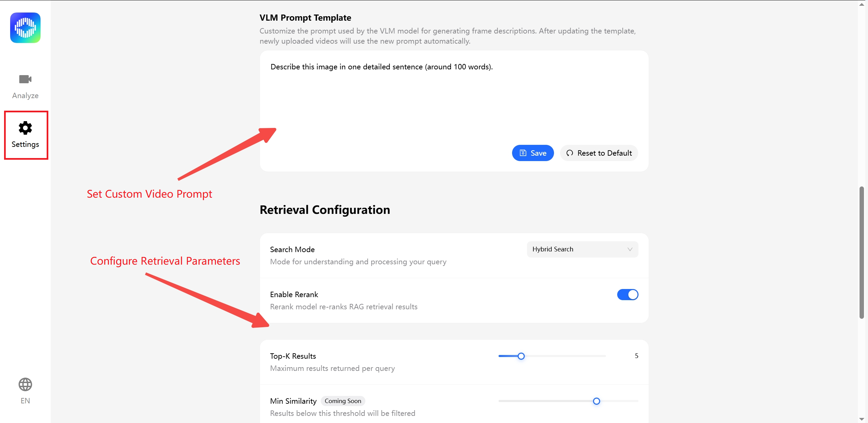The width and height of the screenshot is (868, 423).
Task: Click the vertical page scrollbar thumb
Action: pyautogui.click(x=862, y=252)
